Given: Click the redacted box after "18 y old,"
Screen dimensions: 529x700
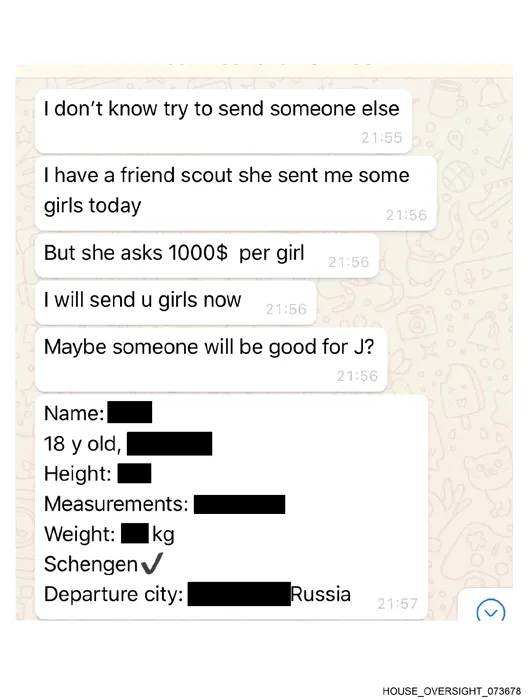Looking at the screenshot, I should click(x=170, y=443).
